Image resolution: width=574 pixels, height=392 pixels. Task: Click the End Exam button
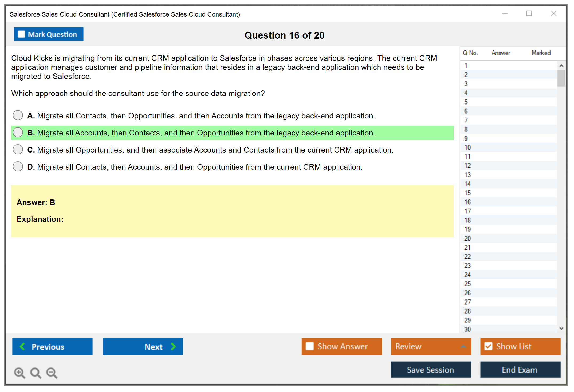520,370
